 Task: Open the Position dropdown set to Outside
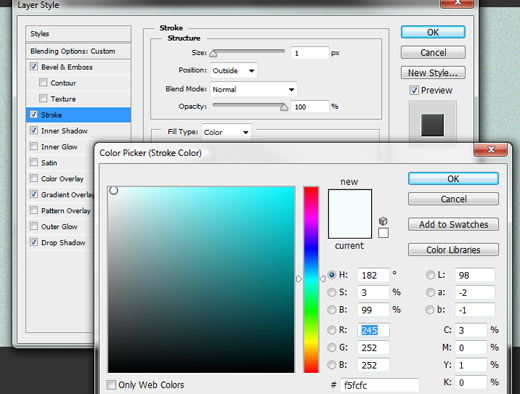(x=234, y=70)
